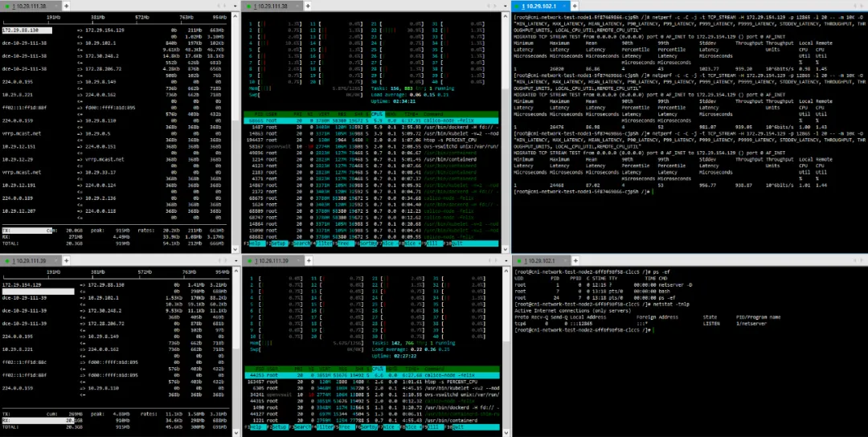
Task: Sort by the CPU% header in 10.29.111.38 htop
Action: [x=378, y=114]
